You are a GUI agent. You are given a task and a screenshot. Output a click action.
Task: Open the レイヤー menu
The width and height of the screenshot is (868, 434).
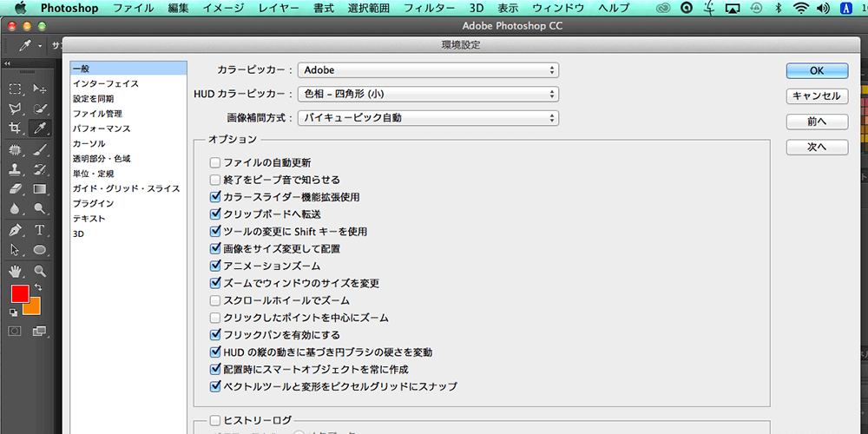point(279,8)
